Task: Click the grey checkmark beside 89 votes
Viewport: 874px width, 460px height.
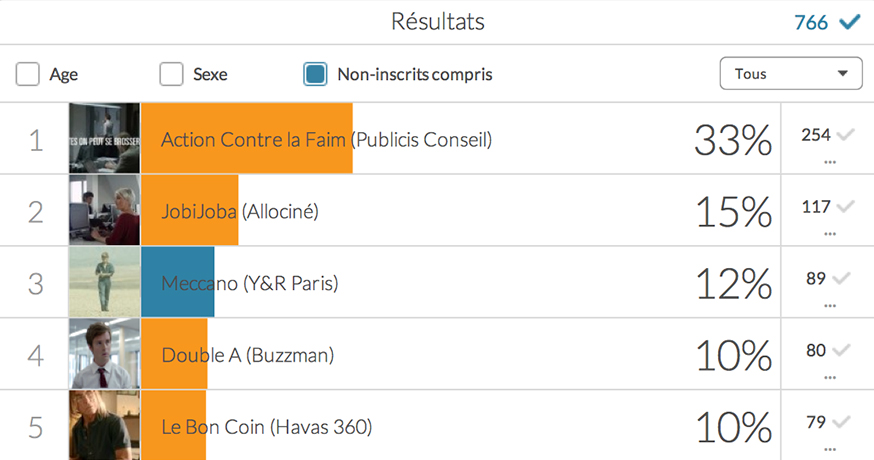Action: coord(842,278)
